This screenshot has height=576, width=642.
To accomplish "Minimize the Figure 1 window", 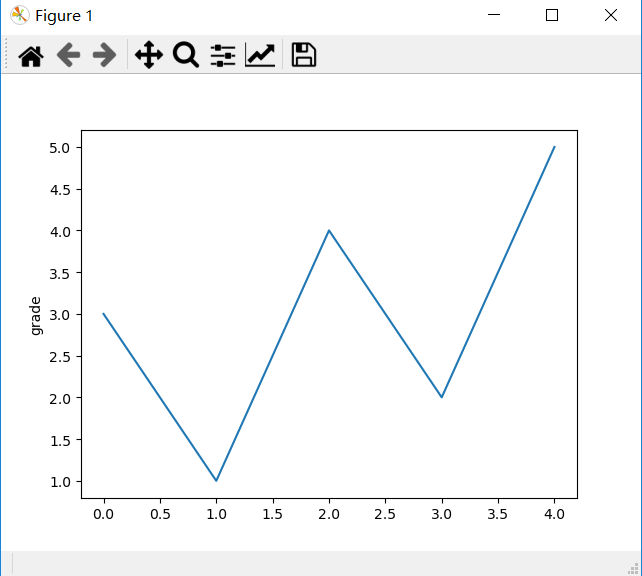I will point(494,15).
